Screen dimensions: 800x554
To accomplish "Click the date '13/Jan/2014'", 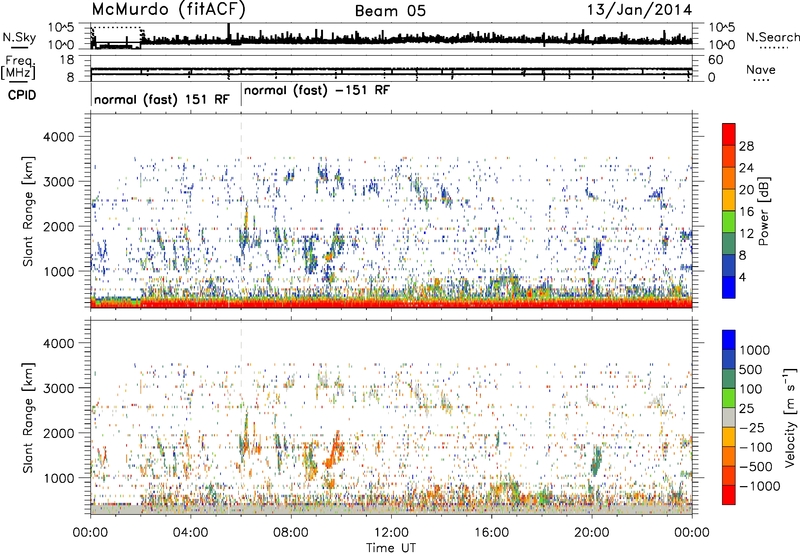I will [x=640, y=10].
